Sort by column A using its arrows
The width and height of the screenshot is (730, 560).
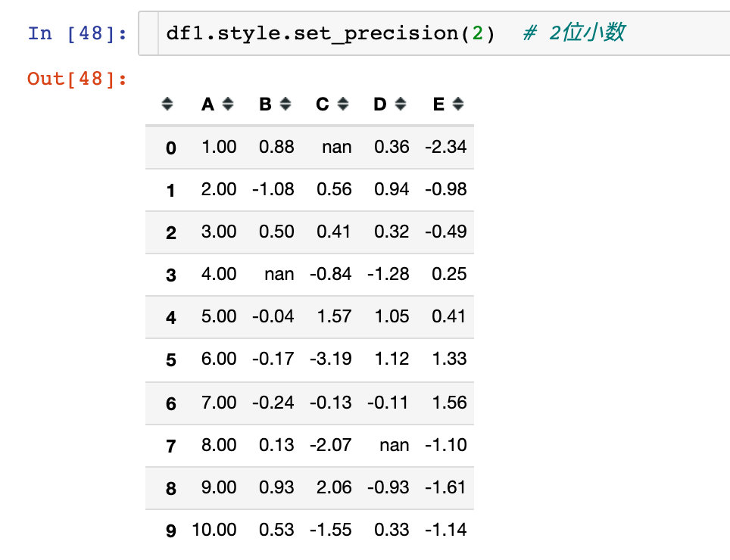228,104
